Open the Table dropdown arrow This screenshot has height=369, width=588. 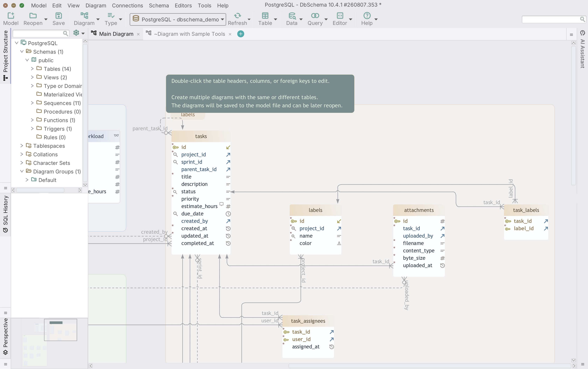(275, 19)
